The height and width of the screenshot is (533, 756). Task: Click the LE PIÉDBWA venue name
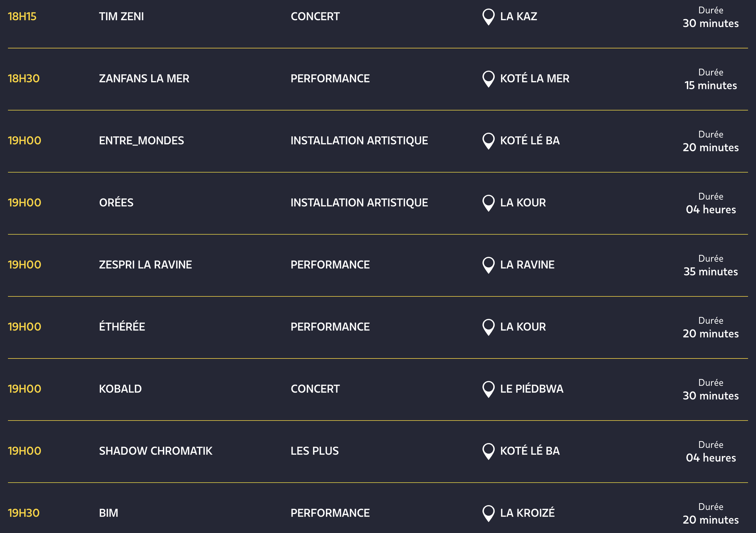tap(531, 389)
